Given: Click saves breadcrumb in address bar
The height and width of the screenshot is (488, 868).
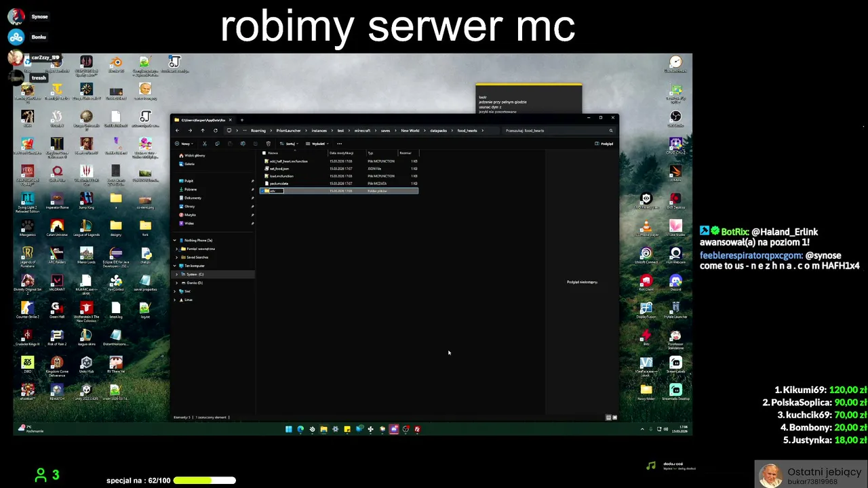Looking at the screenshot, I should click(385, 131).
